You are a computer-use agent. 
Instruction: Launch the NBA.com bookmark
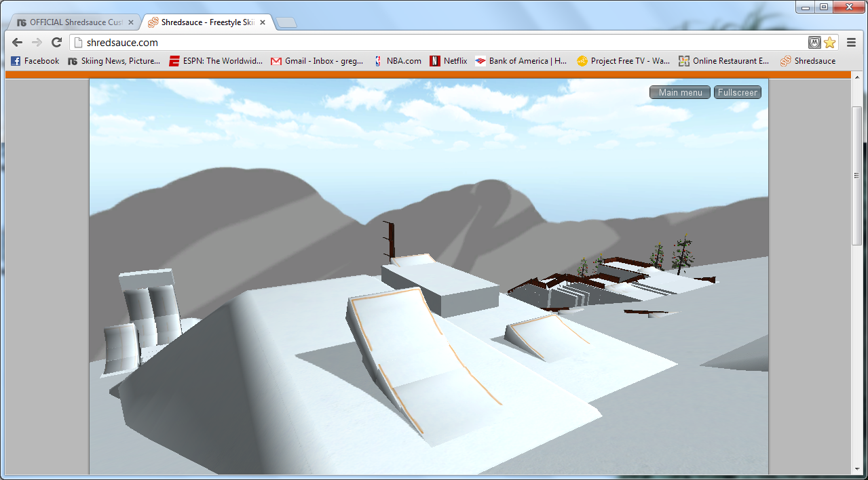pos(397,61)
